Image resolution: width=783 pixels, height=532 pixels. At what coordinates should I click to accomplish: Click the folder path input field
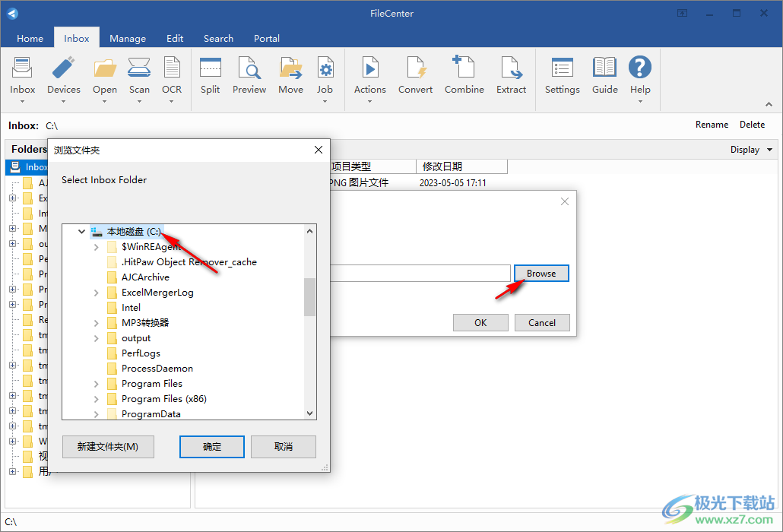(420, 274)
